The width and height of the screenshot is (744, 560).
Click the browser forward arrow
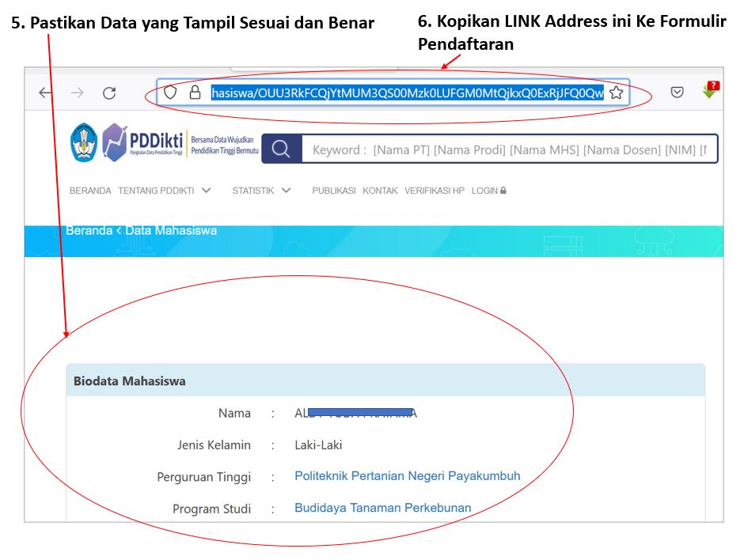[x=78, y=93]
